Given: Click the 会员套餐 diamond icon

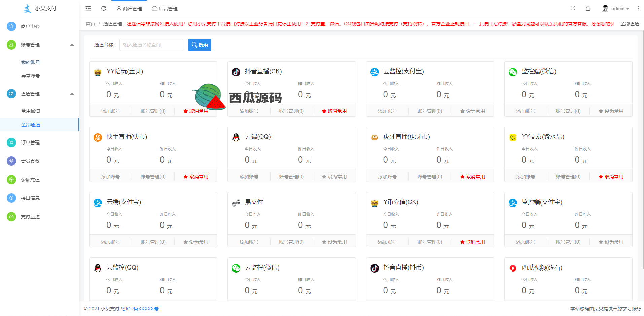Looking at the screenshot, I should point(11,161).
